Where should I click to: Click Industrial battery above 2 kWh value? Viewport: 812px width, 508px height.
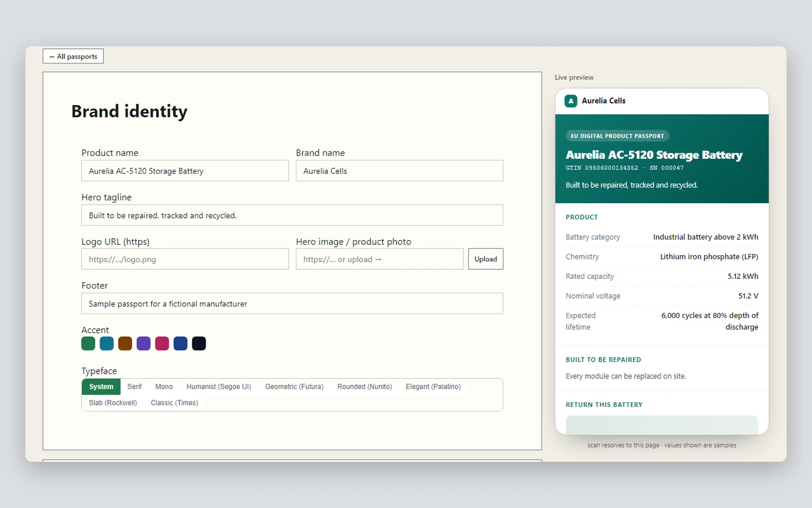click(x=705, y=237)
